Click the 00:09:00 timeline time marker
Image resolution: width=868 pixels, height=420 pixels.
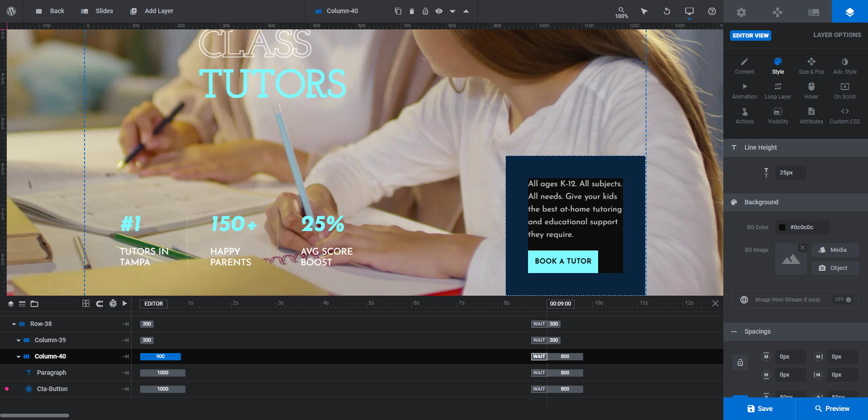pos(561,304)
